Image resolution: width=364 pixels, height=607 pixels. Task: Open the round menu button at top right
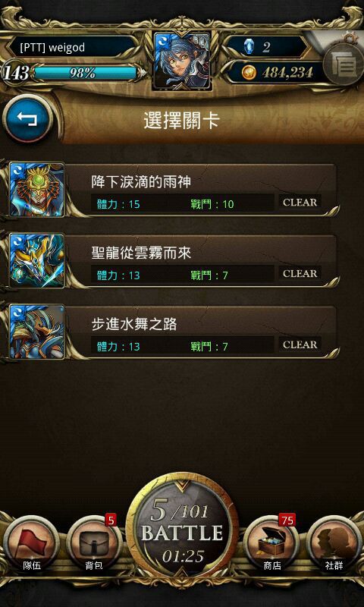click(343, 64)
